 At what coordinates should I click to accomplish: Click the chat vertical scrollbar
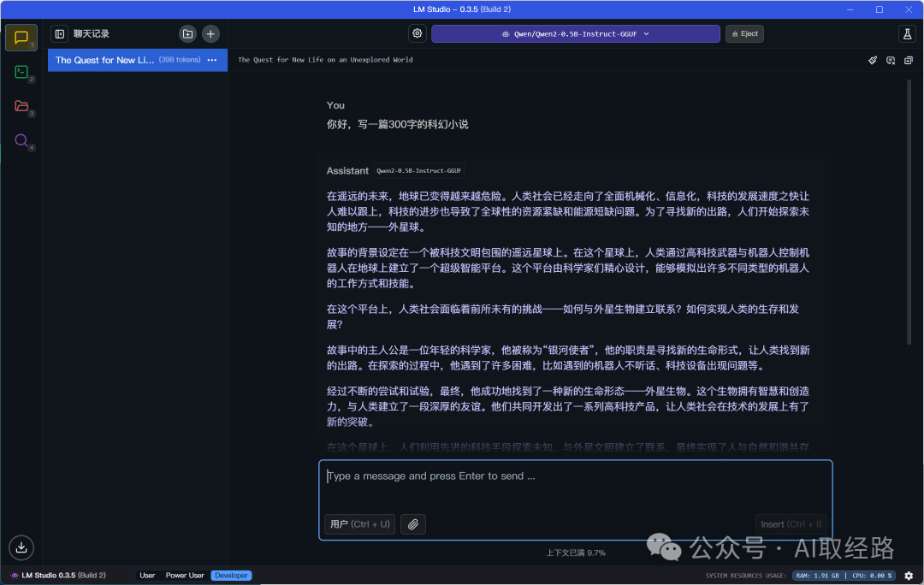[909, 212]
